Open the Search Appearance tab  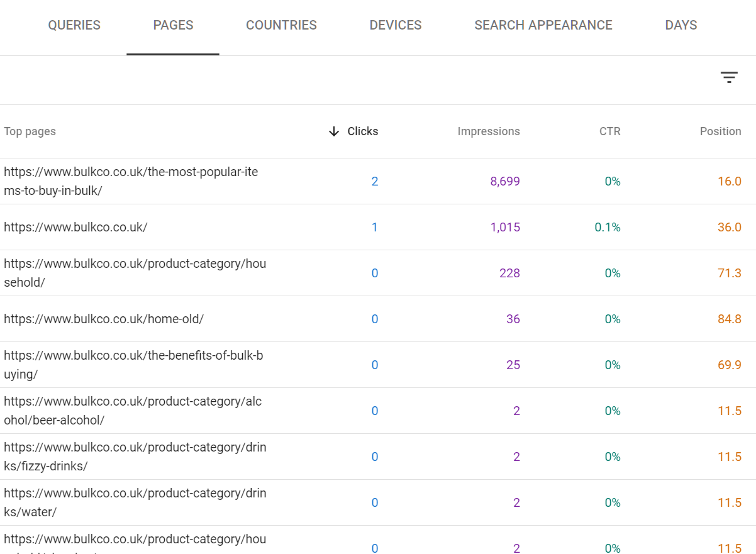pos(543,25)
